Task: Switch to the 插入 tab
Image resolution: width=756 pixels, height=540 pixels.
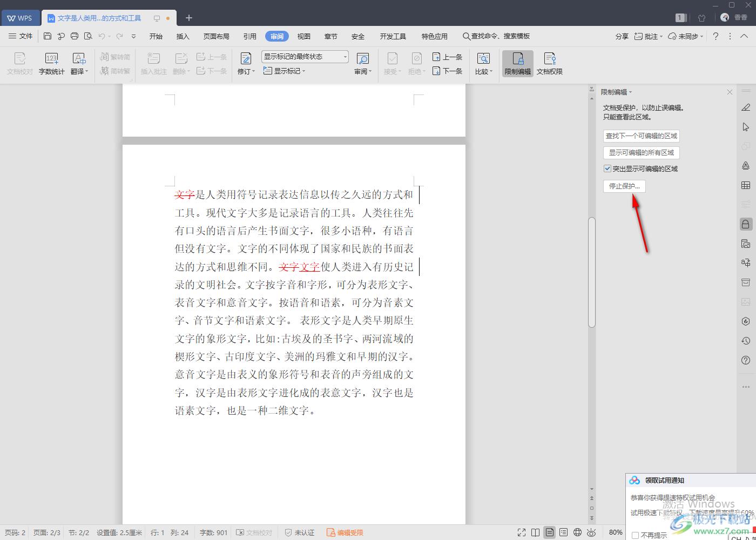Action: point(183,36)
